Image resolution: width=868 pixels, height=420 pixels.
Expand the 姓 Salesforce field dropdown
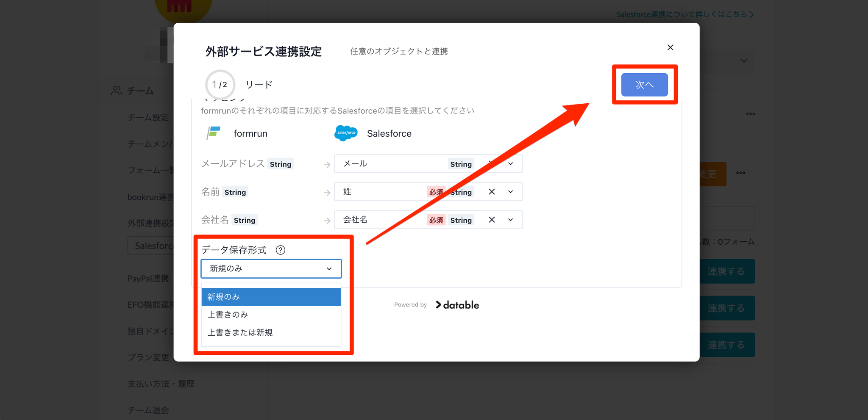[x=511, y=192]
